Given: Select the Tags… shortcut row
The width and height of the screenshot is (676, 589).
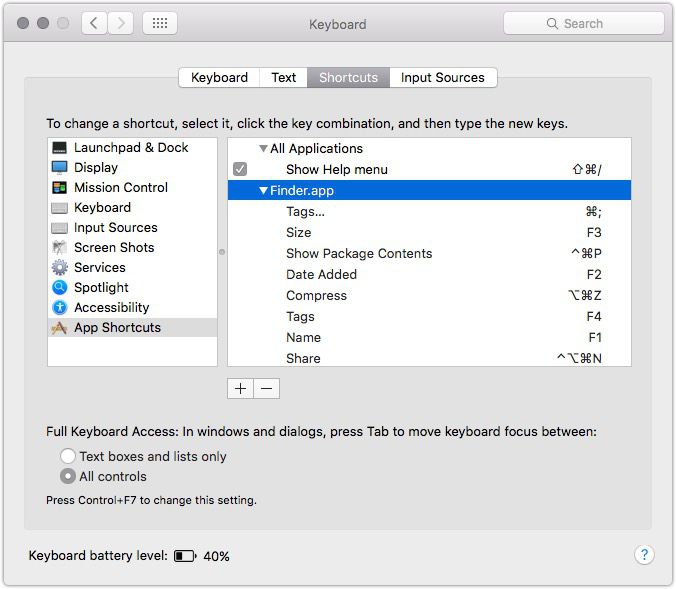Looking at the screenshot, I should [x=429, y=211].
